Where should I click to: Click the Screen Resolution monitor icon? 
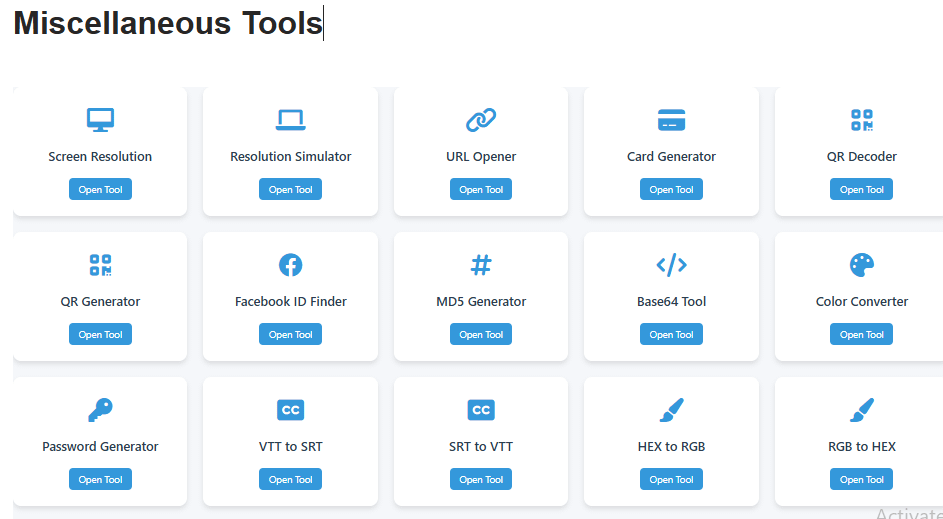100,120
